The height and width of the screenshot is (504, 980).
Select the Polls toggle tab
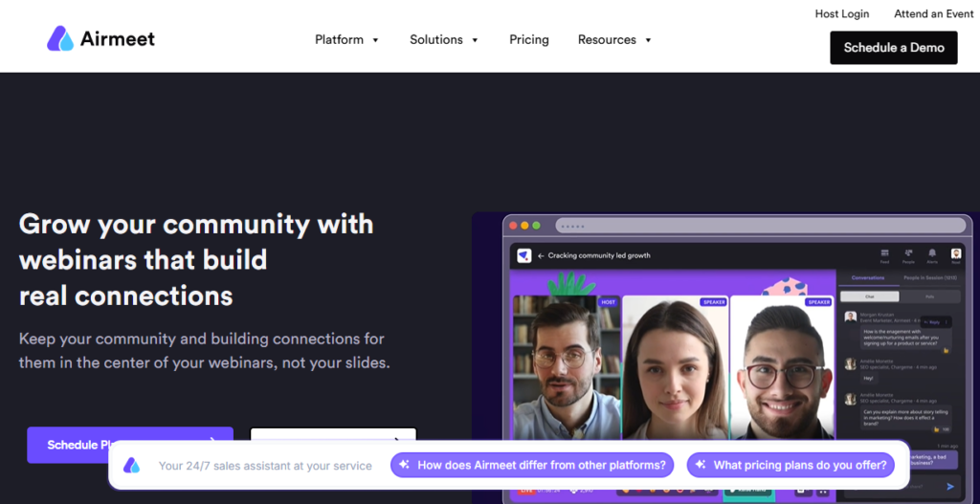(x=930, y=296)
